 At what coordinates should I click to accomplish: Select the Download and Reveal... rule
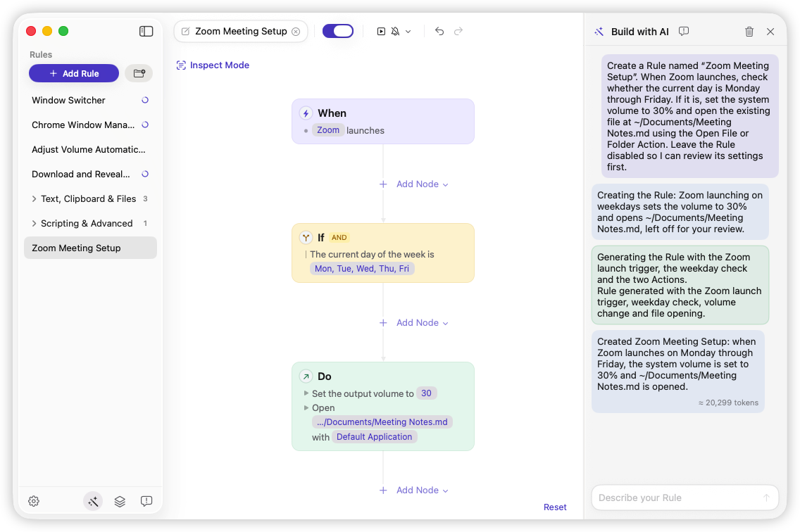pos(80,175)
